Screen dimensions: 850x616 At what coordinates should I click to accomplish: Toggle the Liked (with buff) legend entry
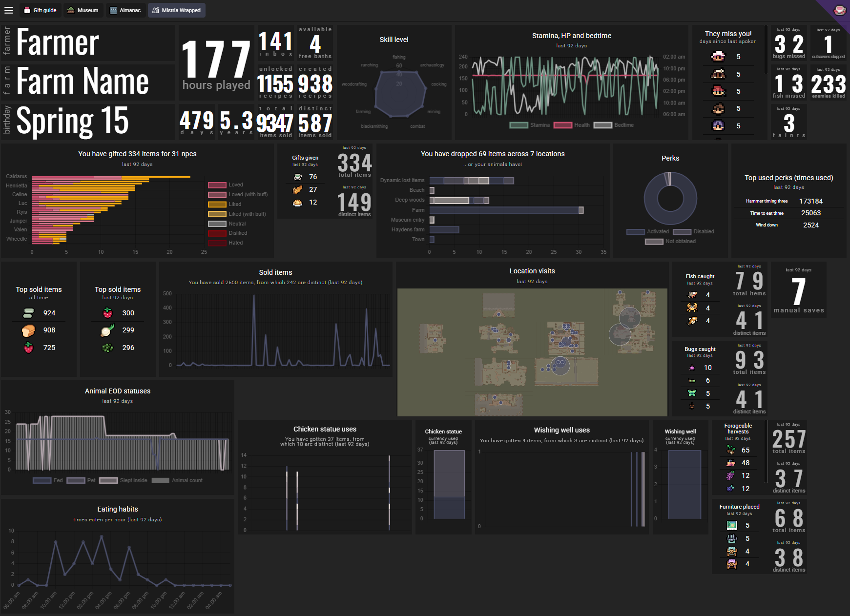237,214
